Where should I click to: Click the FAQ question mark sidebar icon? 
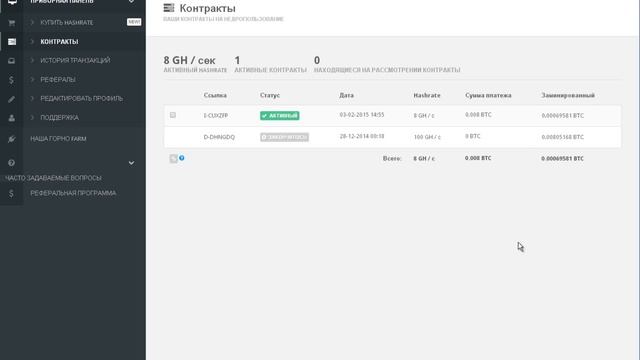pos(11,162)
